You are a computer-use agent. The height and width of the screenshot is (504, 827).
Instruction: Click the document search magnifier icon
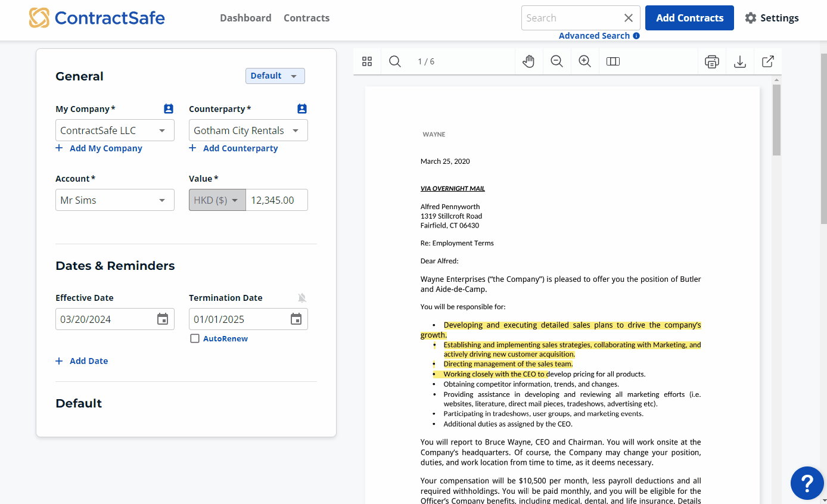[395, 61]
